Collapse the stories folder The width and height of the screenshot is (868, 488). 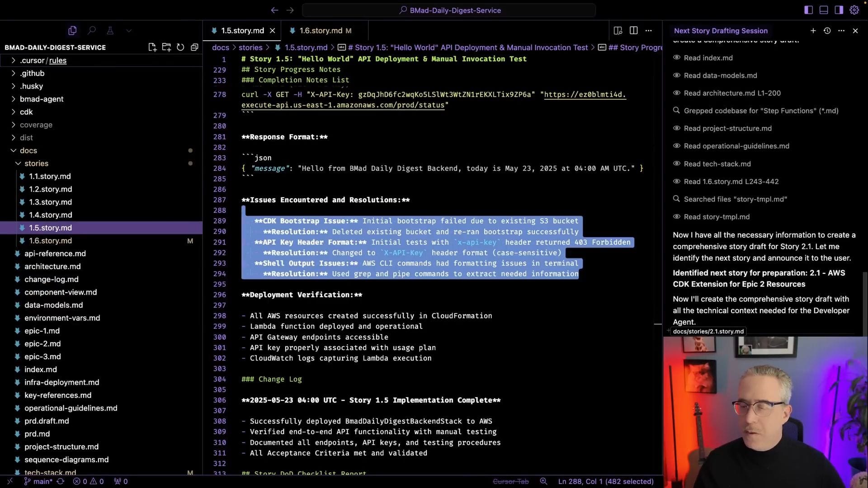click(x=36, y=164)
